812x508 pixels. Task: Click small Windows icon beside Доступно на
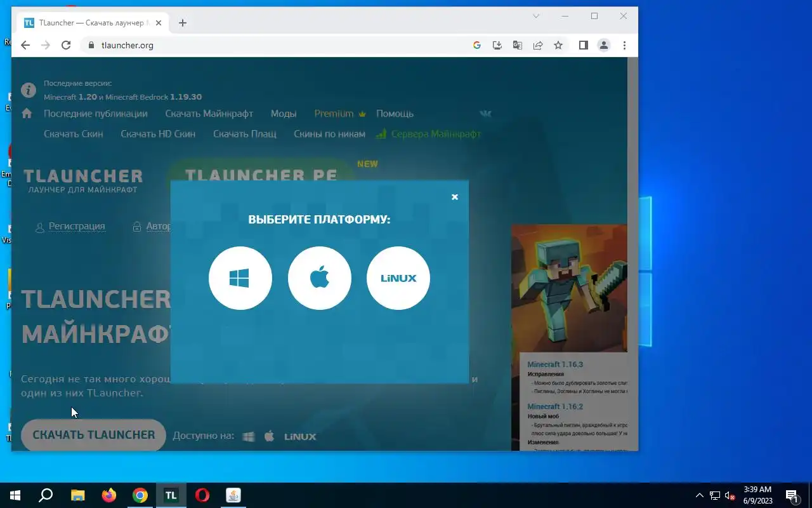pos(249,436)
